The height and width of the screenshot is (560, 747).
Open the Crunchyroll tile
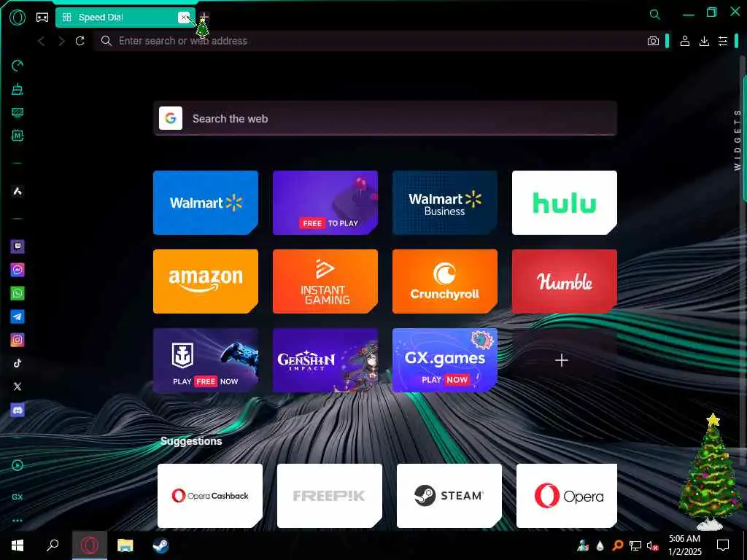(x=444, y=281)
